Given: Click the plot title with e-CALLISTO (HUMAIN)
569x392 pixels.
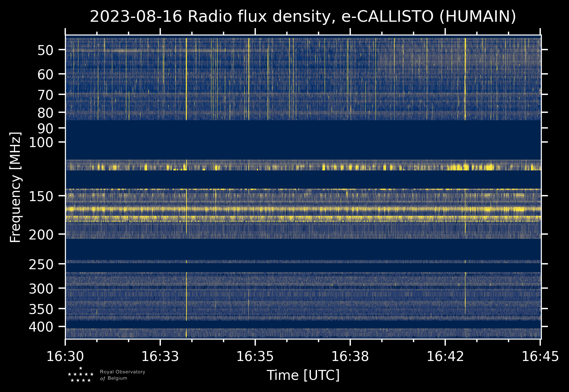Looking at the screenshot, I should click(x=303, y=17).
